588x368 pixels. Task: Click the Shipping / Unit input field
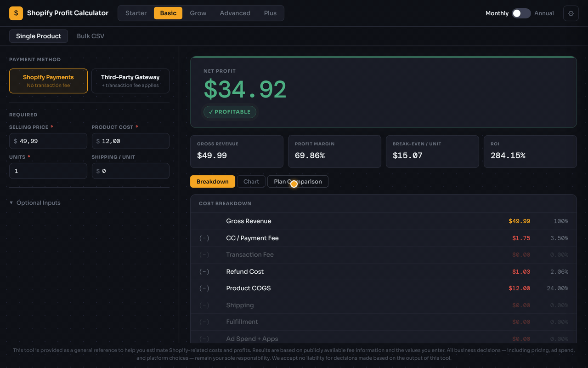pos(130,171)
